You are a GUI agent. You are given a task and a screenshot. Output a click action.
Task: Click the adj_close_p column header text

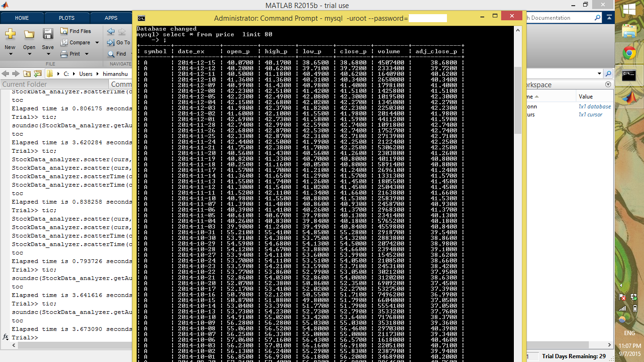[x=436, y=51]
